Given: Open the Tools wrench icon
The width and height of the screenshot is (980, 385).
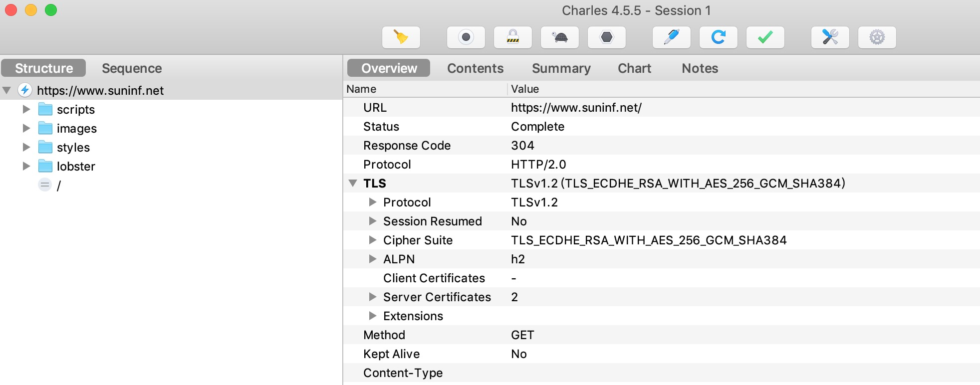Looking at the screenshot, I should tap(830, 37).
